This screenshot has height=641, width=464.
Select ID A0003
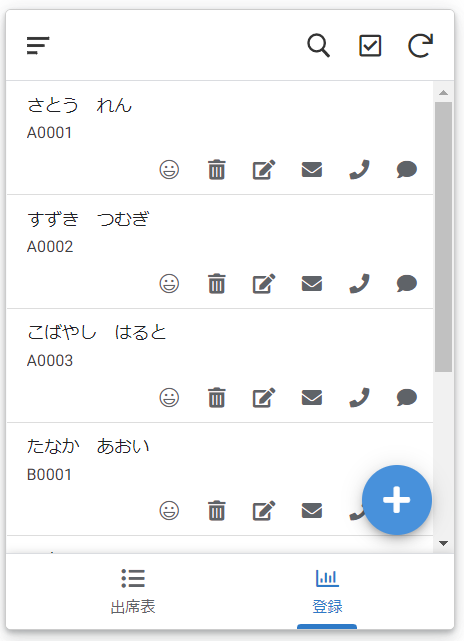click(x=50, y=361)
